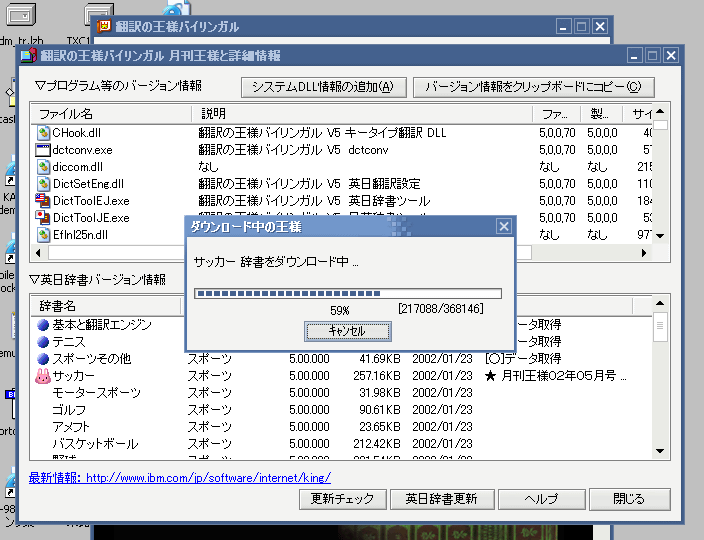704x540 pixels.
Task: Click blue ball icon next to 基本と翻訳エンジン
Action: pos(43,325)
